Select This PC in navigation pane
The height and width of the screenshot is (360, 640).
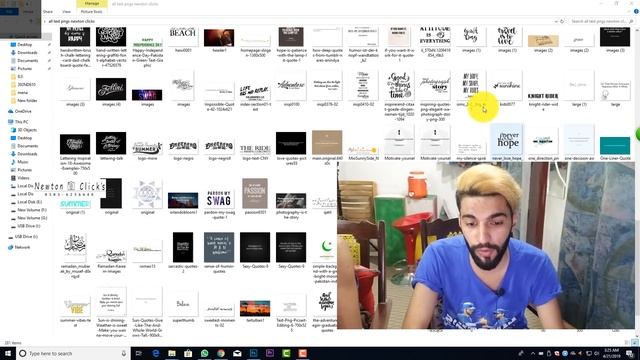(x=21, y=122)
